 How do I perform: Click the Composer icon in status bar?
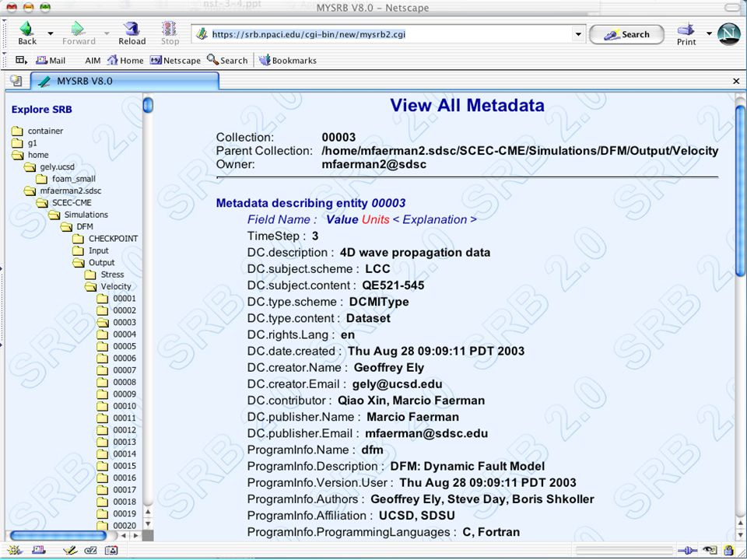(x=70, y=551)
